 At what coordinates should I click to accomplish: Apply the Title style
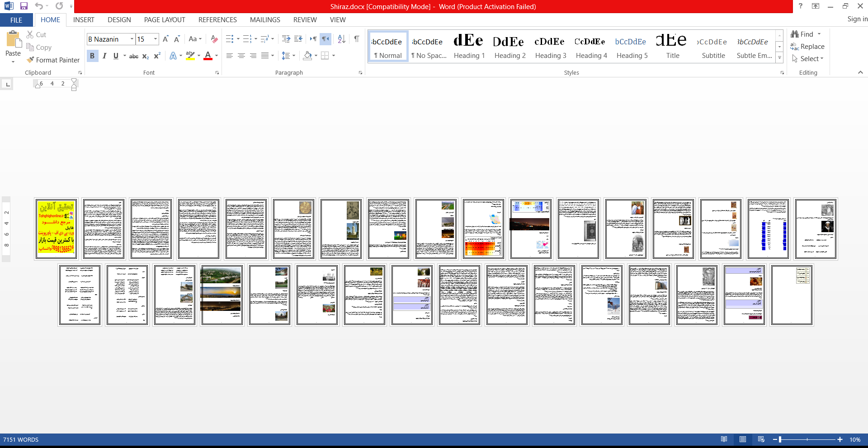[x=673, y=47]
